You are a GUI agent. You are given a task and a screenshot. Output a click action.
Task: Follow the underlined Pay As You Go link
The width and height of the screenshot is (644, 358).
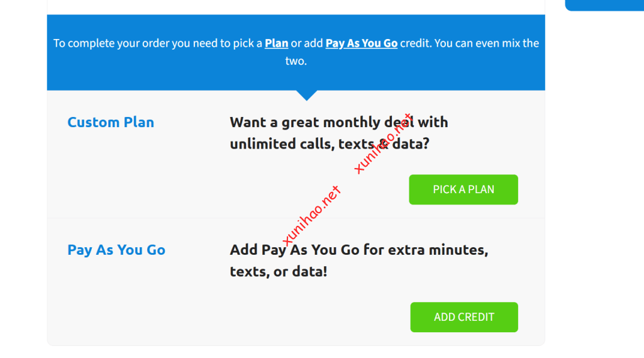coord(361,43)
